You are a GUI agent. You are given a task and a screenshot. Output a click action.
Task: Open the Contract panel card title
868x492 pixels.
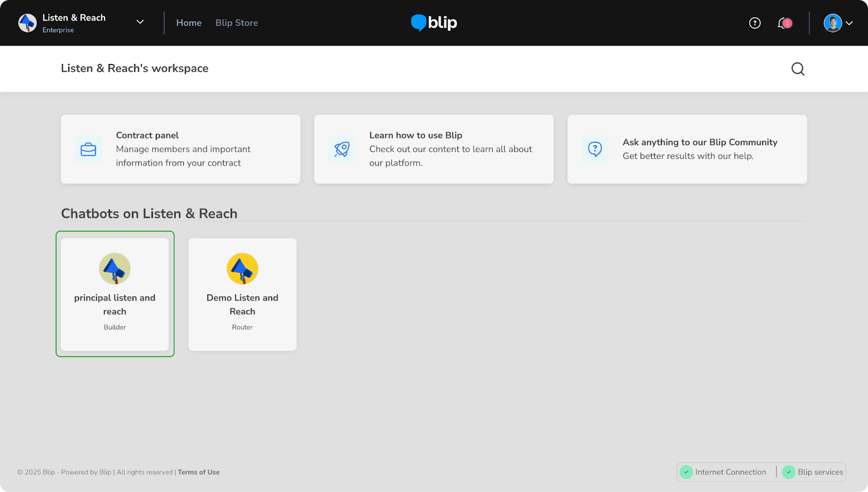click(147, 135)
